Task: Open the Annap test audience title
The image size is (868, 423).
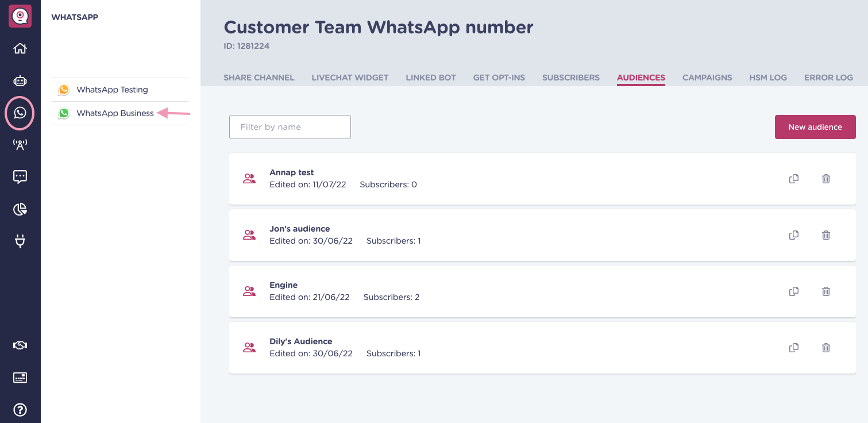Action: click(x=292, y=172)
